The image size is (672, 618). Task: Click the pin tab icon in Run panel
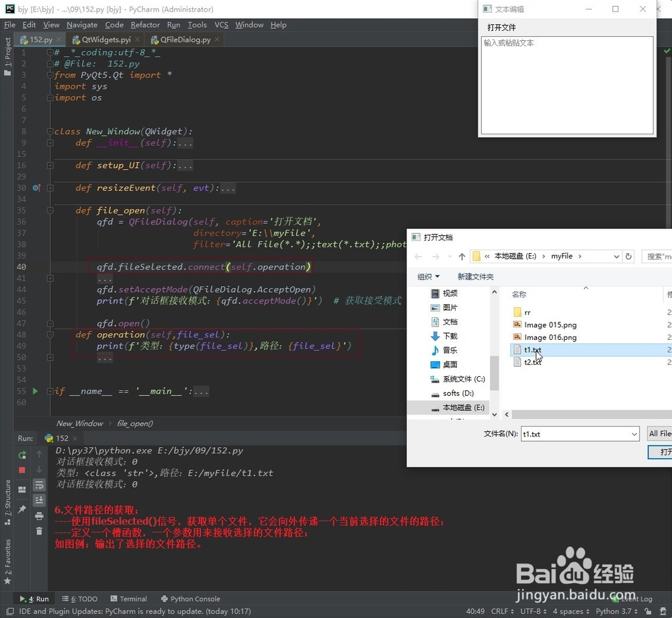22,509
